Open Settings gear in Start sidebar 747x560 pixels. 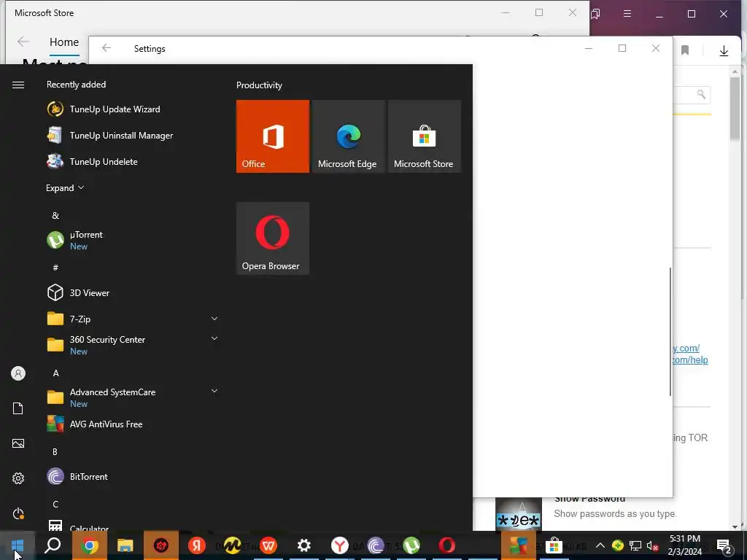[x=18, y=478]
